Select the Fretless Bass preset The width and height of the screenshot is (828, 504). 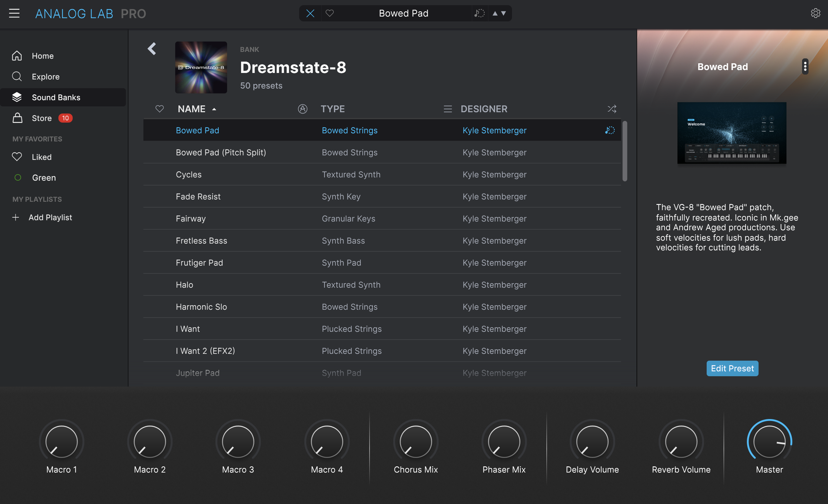tap(382, 241)
